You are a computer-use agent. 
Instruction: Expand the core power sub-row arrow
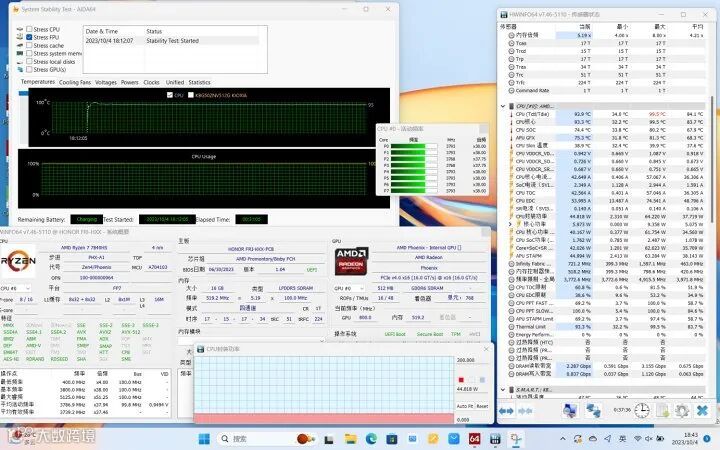coord(511,224)
